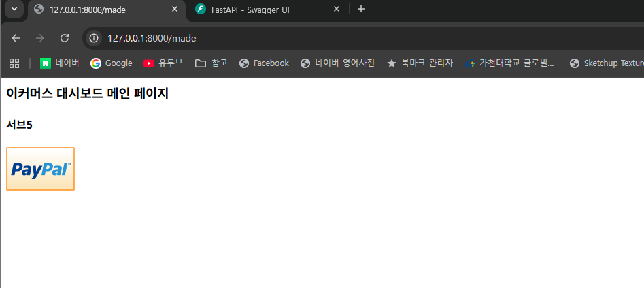Open the 북마크 관리자 bookmark
The height and width of the screenshot is (288, 644).
(x=420, y=63)
